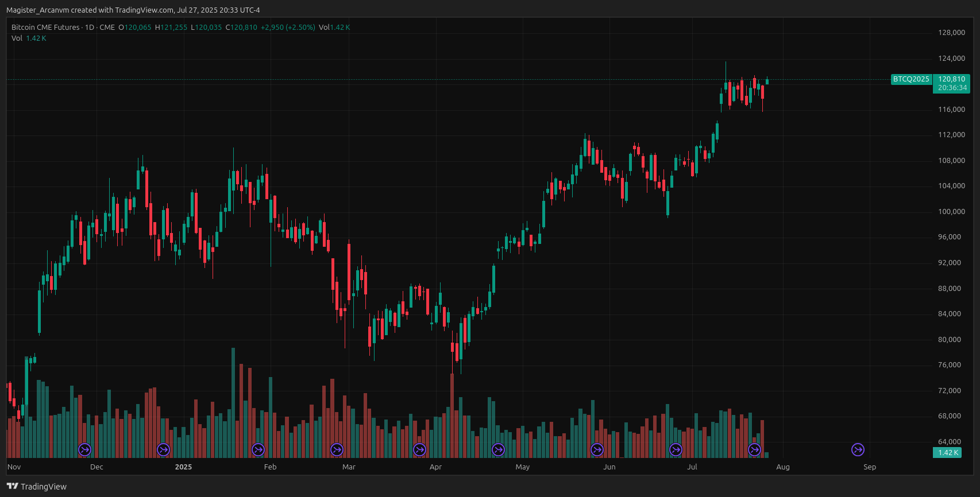980x497 pixels.
Task: Click the 92,000 price axis label
Action: point(950,263)
